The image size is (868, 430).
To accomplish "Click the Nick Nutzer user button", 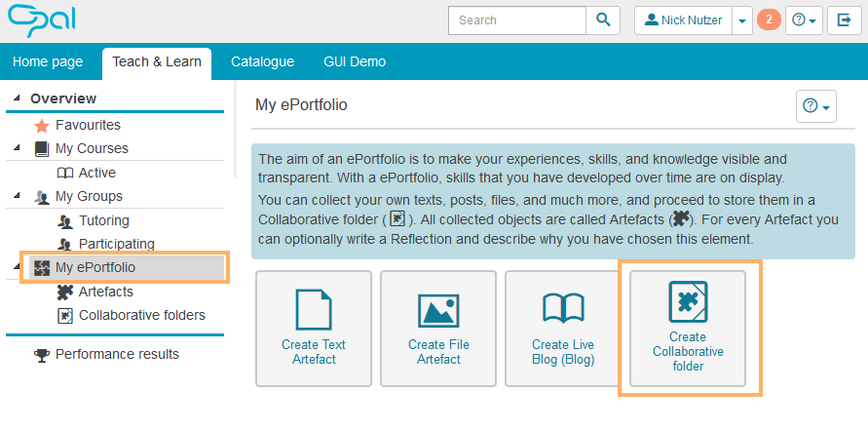I will pos(681,20).
